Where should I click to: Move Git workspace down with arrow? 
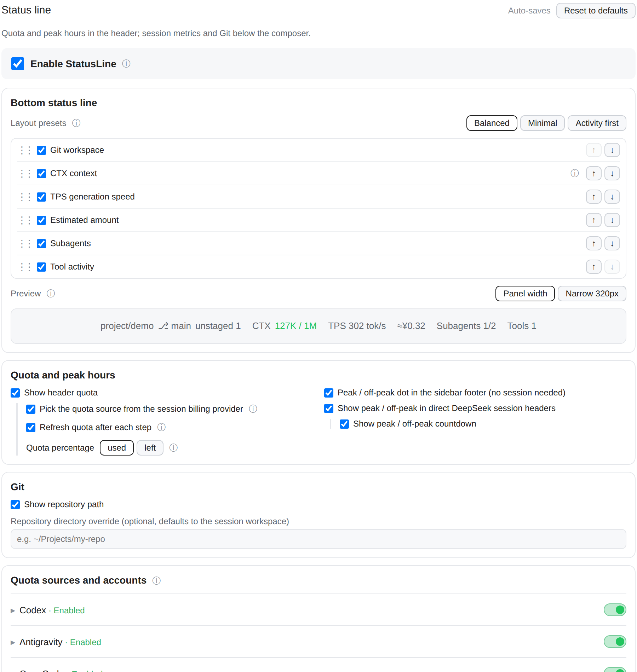(612, 150)
